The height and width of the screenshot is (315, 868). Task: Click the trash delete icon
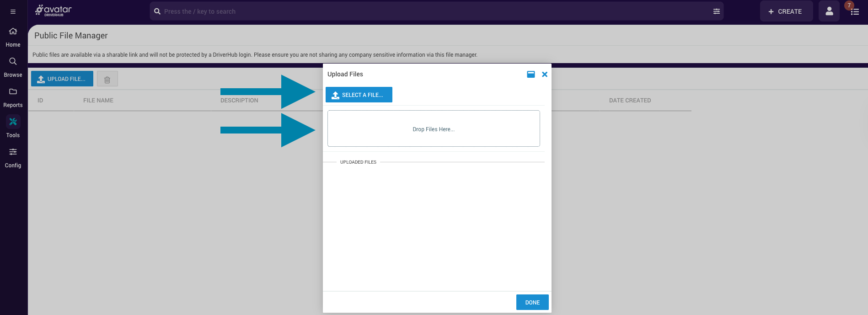107,79
